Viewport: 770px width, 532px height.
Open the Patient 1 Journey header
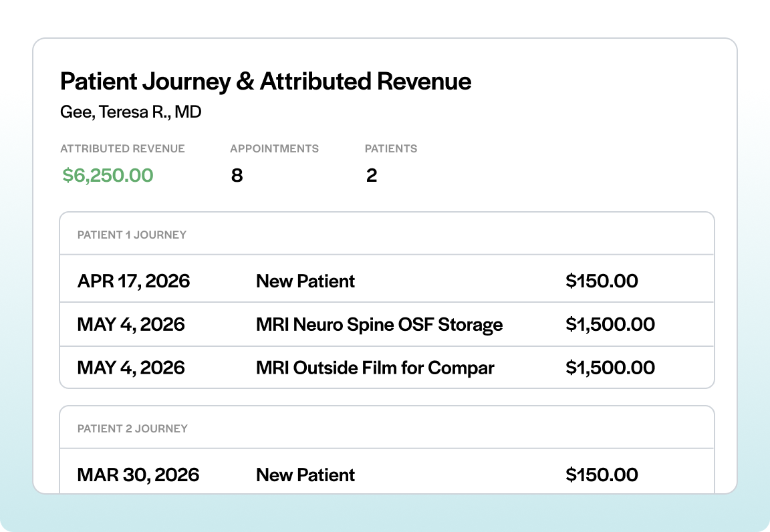387,234
